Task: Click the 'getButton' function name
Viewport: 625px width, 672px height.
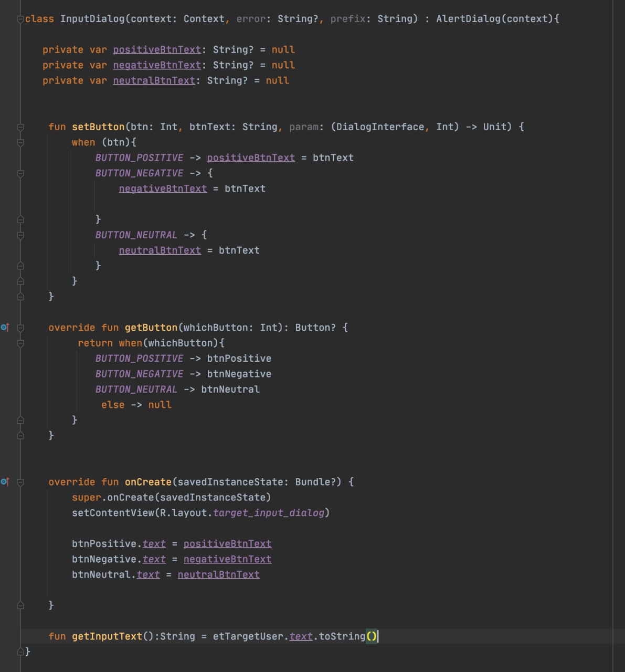Action: point(151,328)
